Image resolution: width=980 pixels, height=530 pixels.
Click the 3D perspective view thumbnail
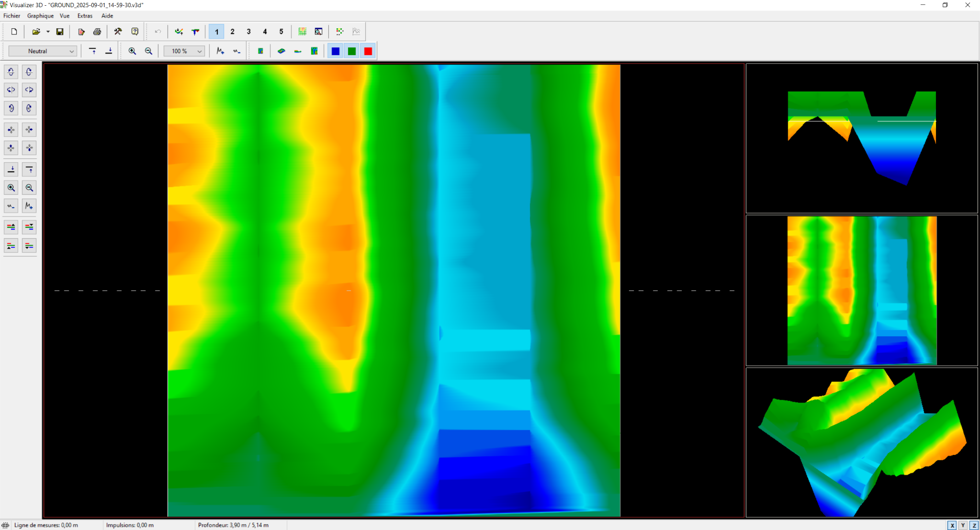tap(861, 442)
